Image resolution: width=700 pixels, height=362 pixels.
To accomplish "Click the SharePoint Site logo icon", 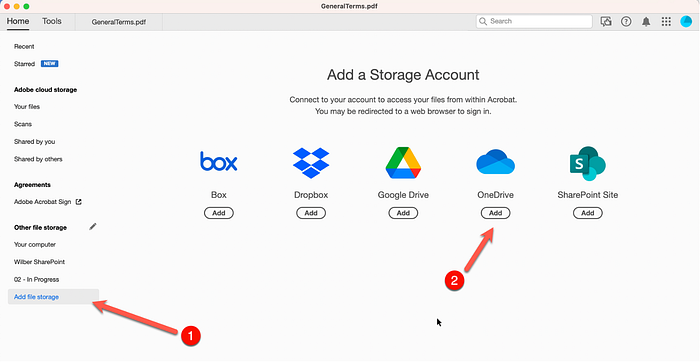I will coord(588,163).
